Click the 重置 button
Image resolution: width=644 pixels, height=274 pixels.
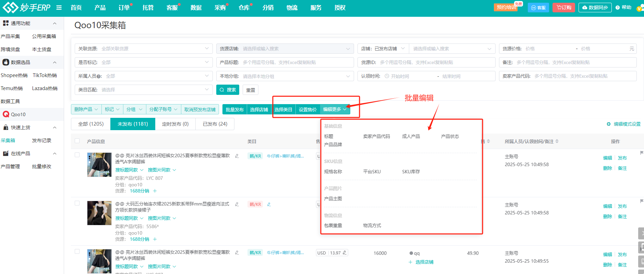(x=251, y=90)
